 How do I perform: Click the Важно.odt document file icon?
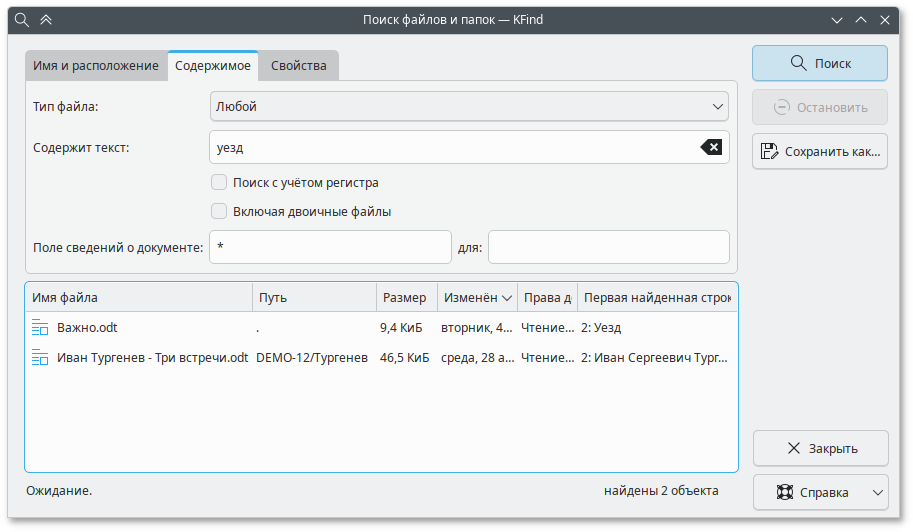pyautogui.click(x=40, y=327)
